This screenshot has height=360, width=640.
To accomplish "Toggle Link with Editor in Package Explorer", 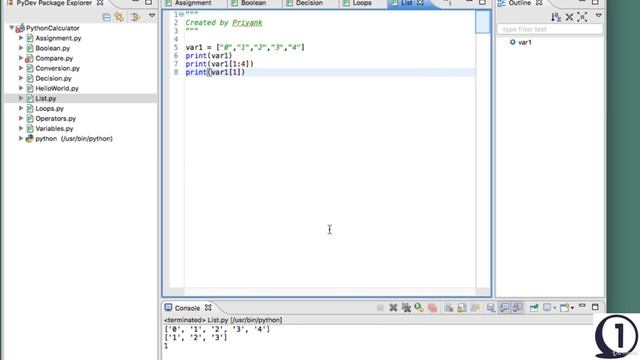I will [119, 17].
